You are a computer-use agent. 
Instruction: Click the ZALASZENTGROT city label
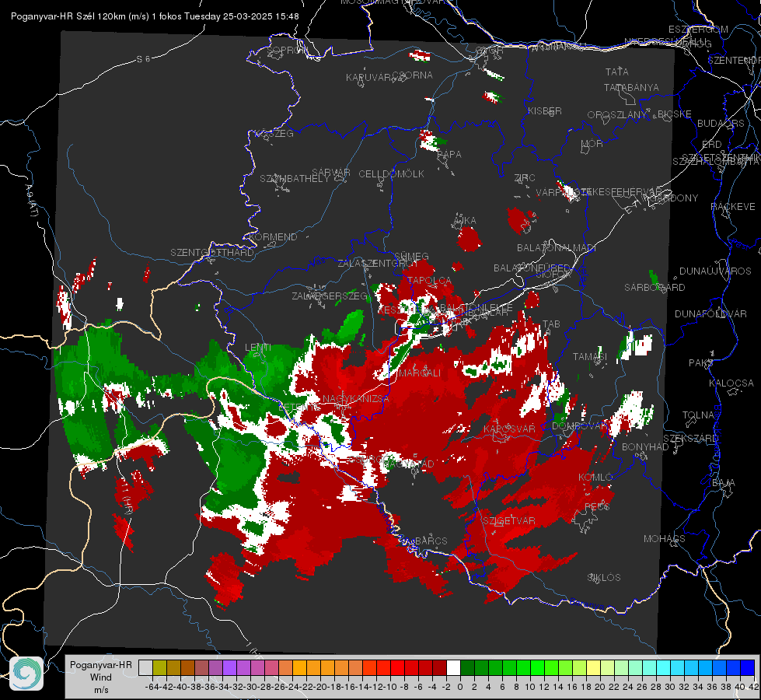[x=378, y=264]
